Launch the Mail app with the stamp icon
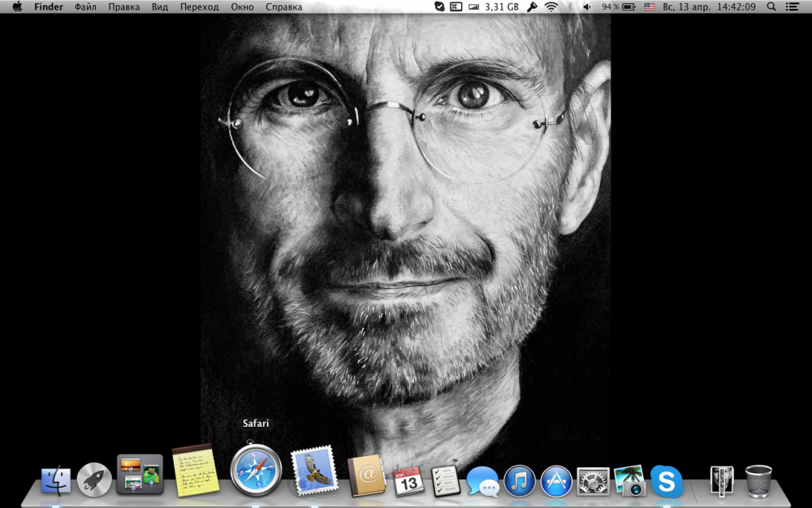Image resolution: width=812 pixels, height=508 pixels. (313, 471)
